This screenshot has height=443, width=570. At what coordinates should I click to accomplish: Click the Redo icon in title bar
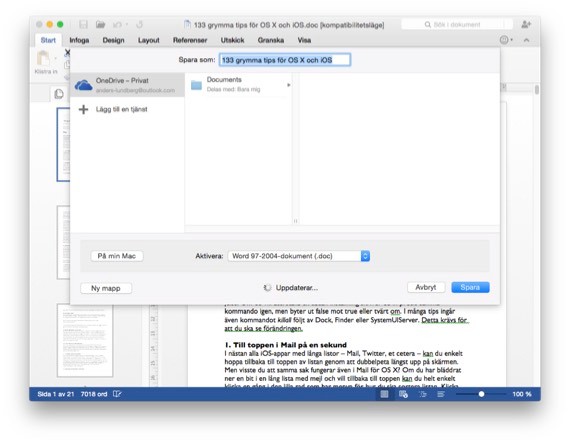(139, 25)
